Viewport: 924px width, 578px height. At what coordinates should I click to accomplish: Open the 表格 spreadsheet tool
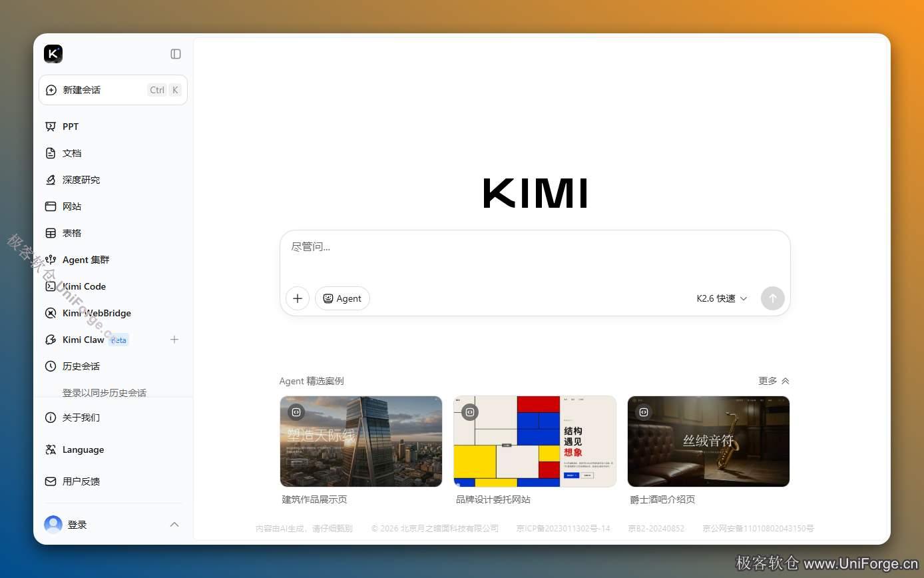113,233
